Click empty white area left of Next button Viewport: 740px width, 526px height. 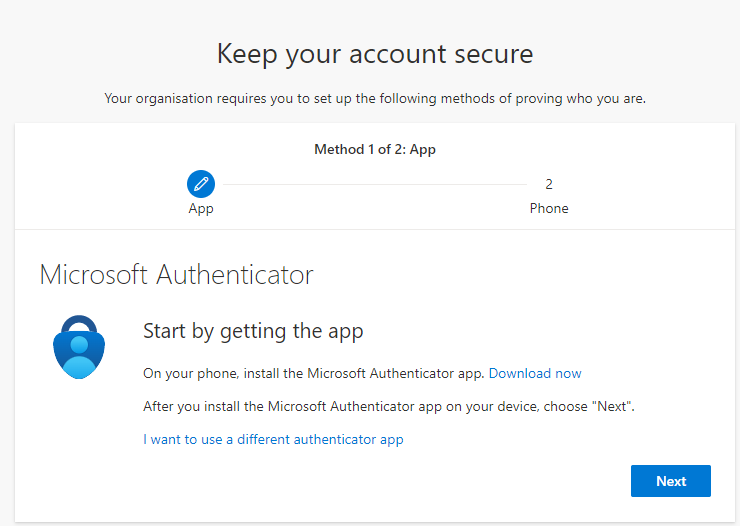(x=450, y=481)
